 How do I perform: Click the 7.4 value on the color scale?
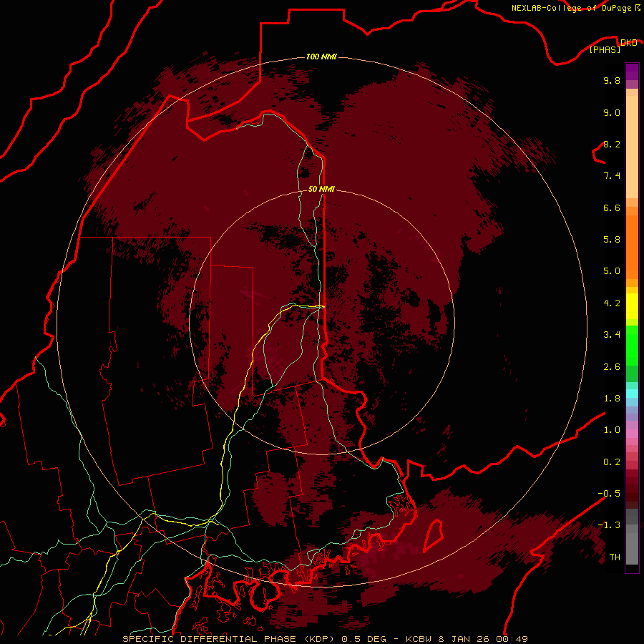612,176
